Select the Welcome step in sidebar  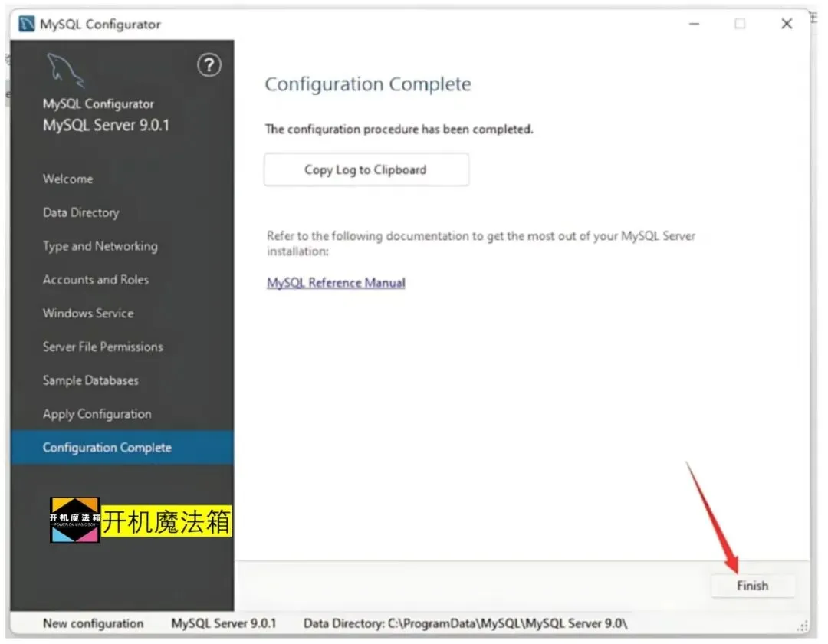click(68, 179)
